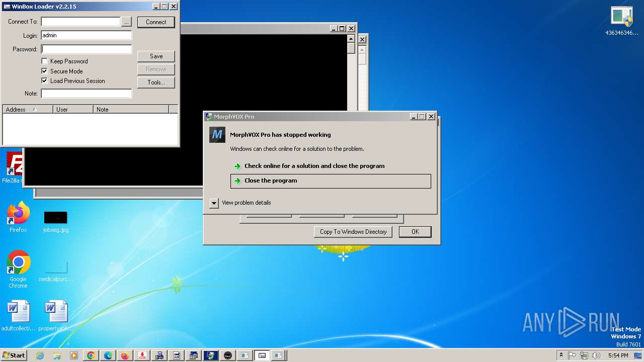The height and width of the screenshot is (362, 644).
Task: Uncheck the Secure Mode checkbox
Action: (x=44, y=71)
